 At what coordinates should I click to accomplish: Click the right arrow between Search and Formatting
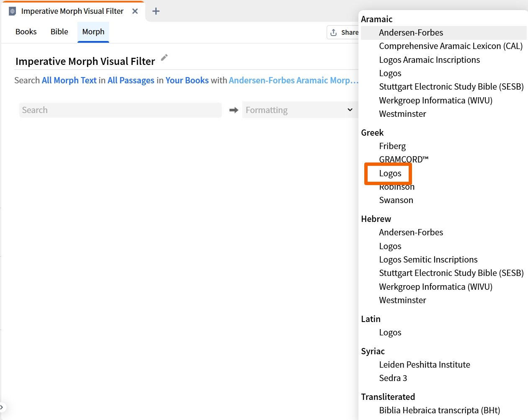point(234,110)
